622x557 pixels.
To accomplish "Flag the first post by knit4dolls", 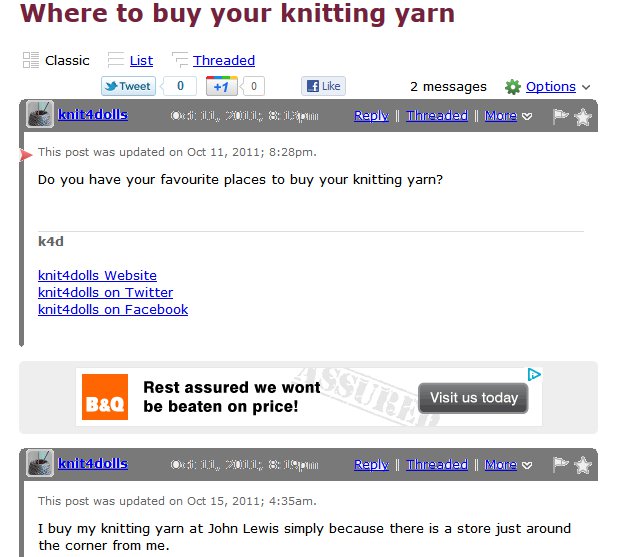I will [x=560, y=116].
